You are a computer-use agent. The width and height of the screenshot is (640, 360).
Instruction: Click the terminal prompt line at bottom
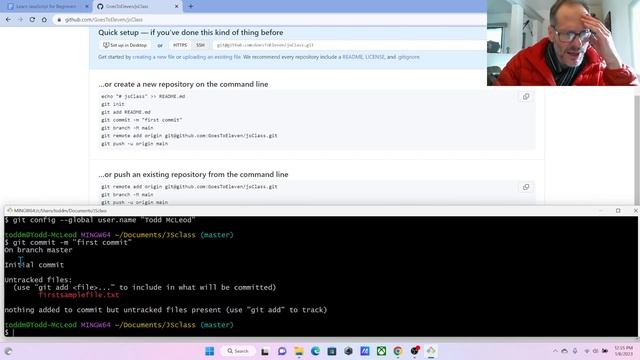(321, 332)
